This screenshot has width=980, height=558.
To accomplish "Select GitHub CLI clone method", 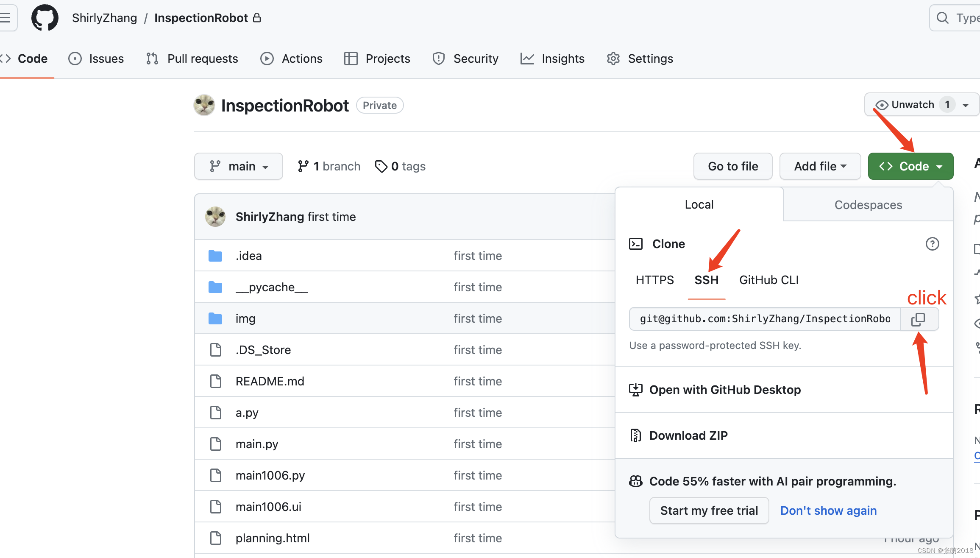I will coord(769,280).
